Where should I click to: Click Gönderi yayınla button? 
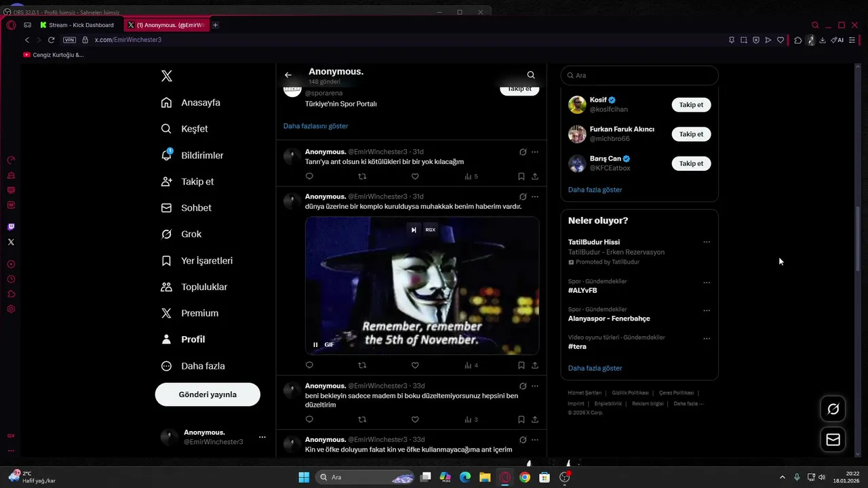(x=208, y=394)
